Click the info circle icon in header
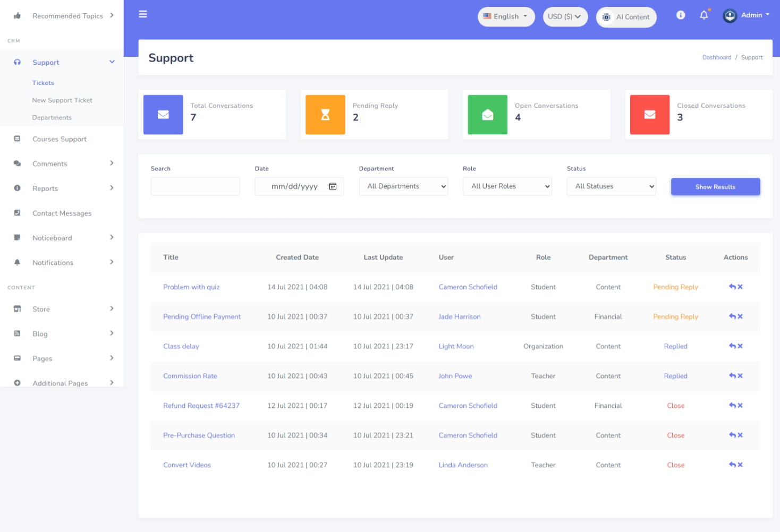Screen dimensions: 780x532 tap(681, 15)
